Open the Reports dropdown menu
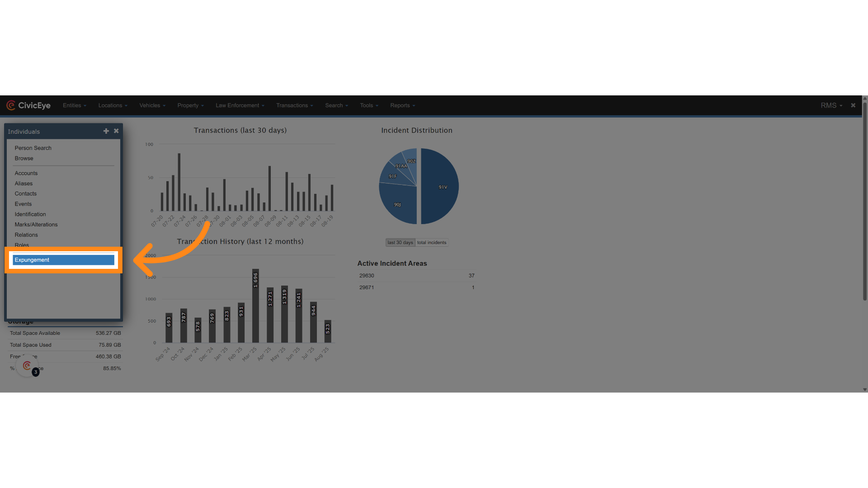 (x=402, y=105)
